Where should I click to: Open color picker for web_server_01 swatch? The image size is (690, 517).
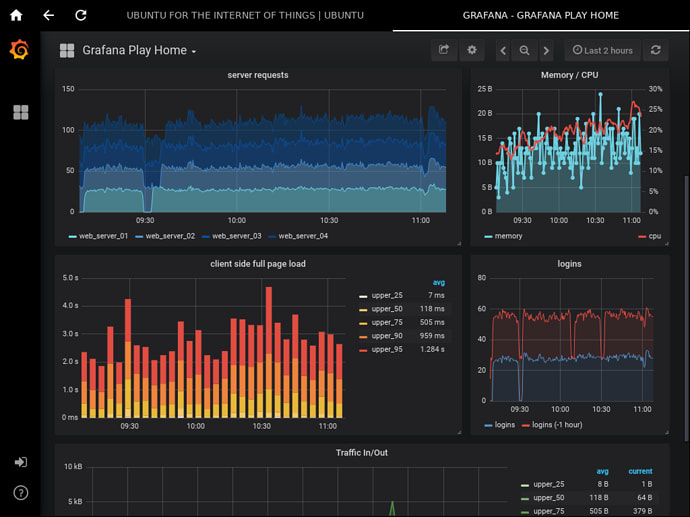73,237
